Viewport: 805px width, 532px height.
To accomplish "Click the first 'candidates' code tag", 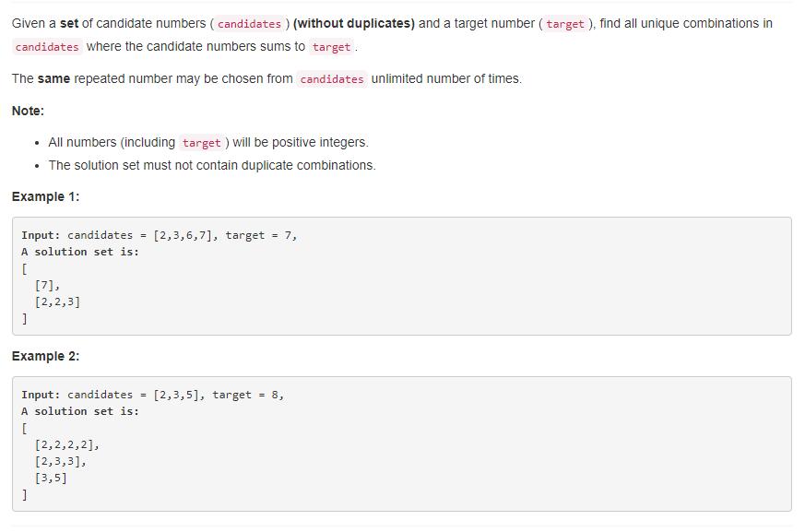I will [x=249, y=24].
